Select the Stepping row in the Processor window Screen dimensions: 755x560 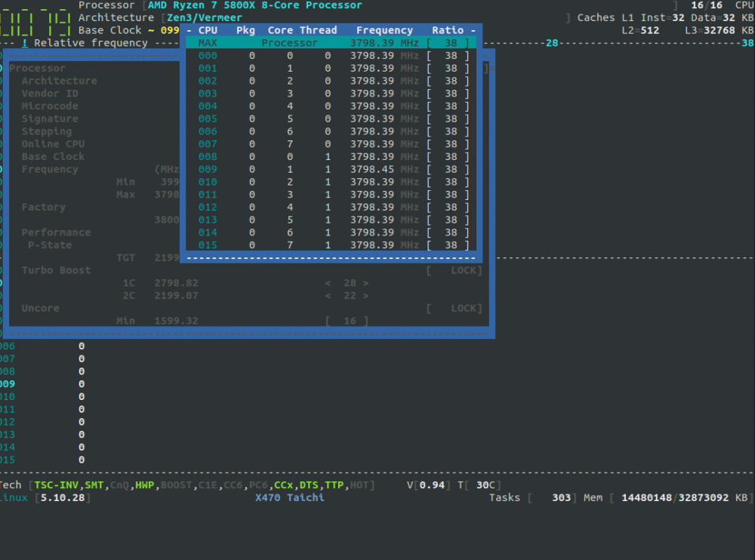pos(47,131)
